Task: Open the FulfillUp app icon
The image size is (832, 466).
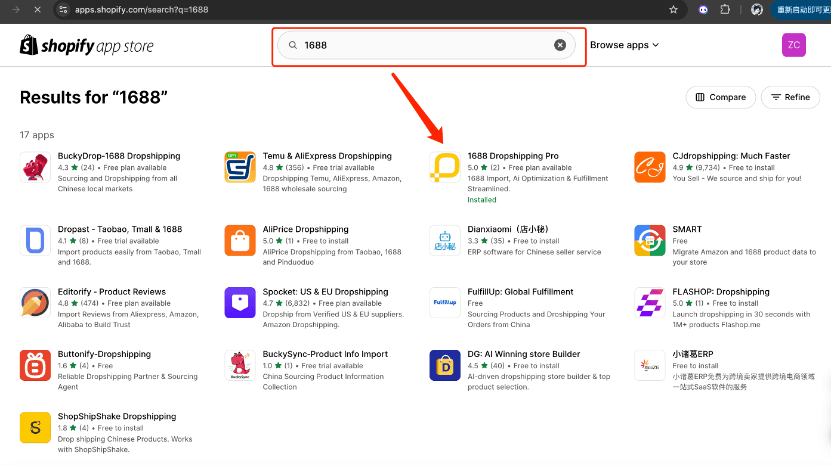Action: point(445,303)
